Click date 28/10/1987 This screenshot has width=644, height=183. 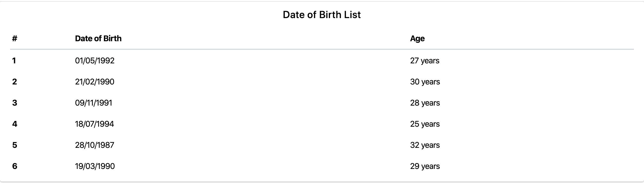click(95, 145)
